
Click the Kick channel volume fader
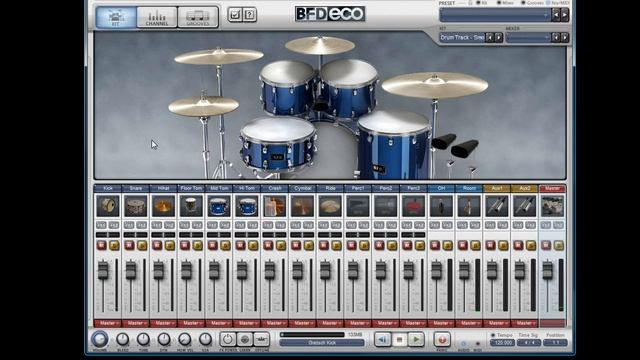103,270
